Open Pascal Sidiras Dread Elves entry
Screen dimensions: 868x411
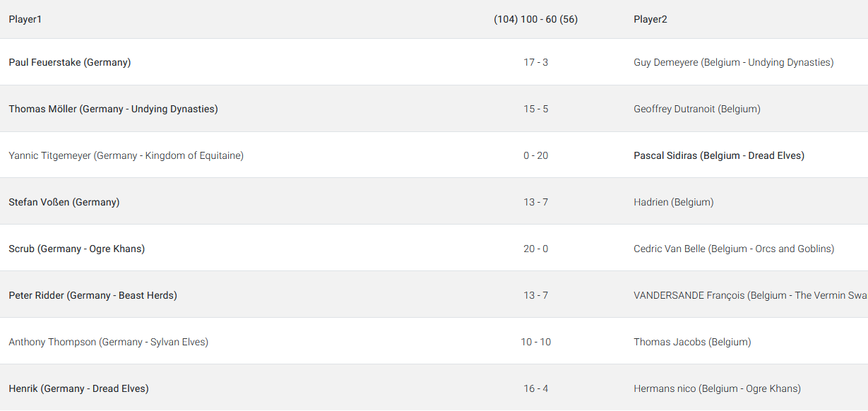719,155
